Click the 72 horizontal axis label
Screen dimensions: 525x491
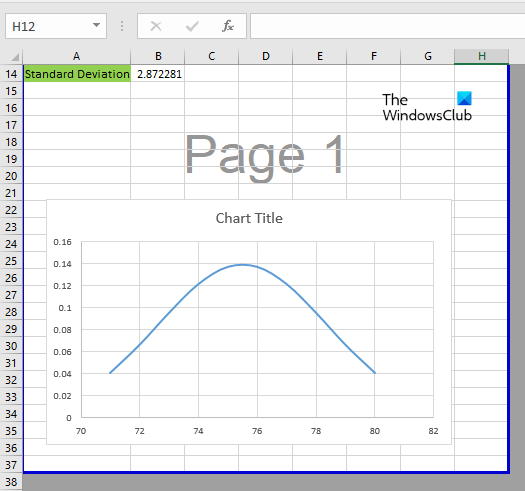[x=140, y=431]
